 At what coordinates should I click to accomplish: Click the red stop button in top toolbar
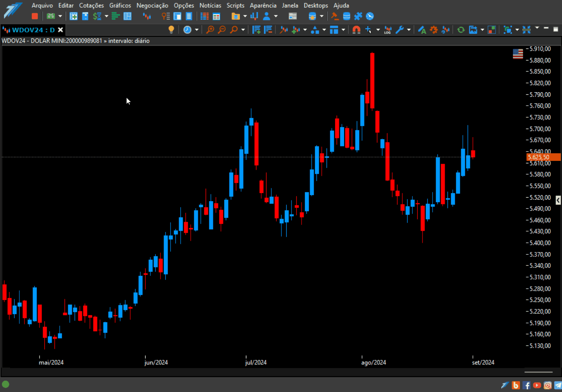click(x=35, y=16)
